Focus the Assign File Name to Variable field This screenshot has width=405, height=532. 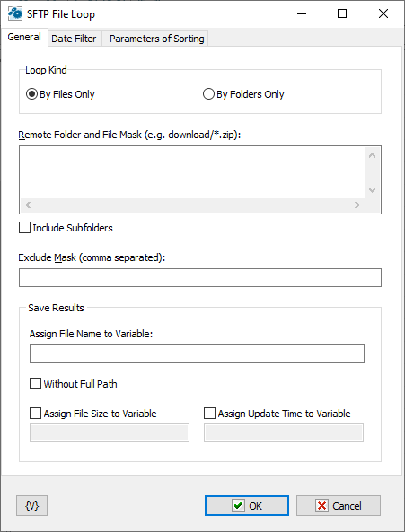(x=197, y=353)
